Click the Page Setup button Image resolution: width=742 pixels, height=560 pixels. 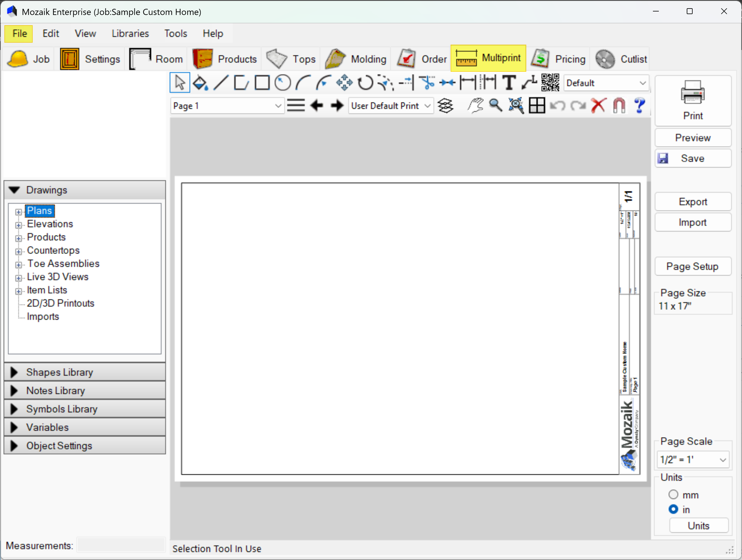click(x=692, y=267)
